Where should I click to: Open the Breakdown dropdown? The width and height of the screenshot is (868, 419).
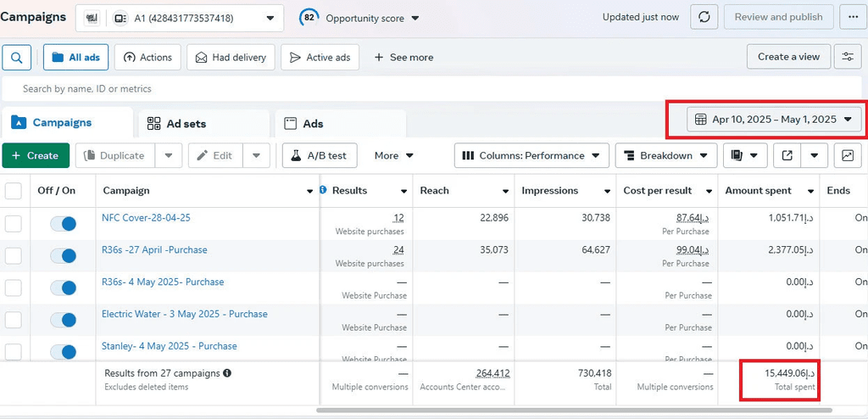[x=665, y=155]
